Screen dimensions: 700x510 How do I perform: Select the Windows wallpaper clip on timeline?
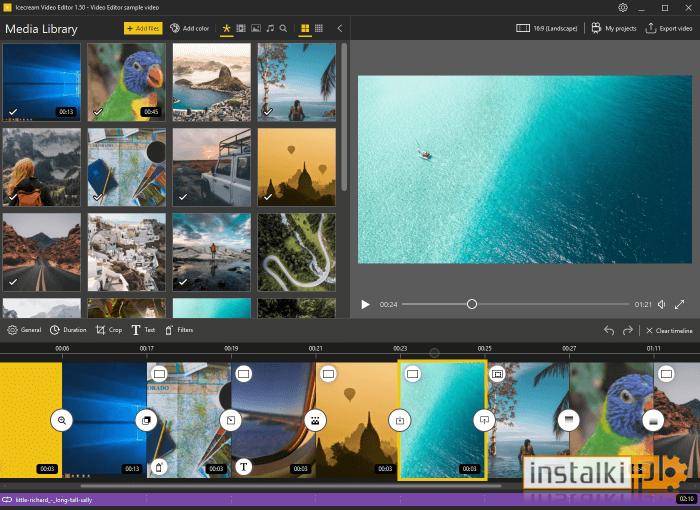pos(104,420)
